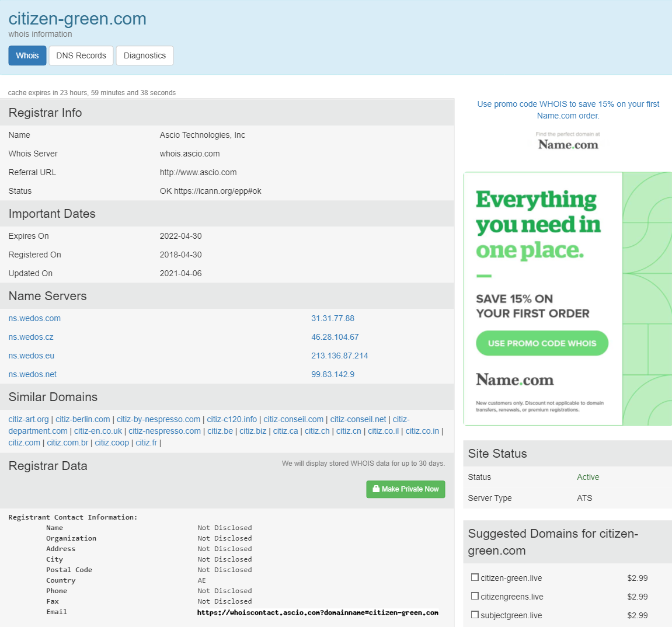Visit citiz-nespresso.com similar domain
672x627 pixels.
coord(165,431)
